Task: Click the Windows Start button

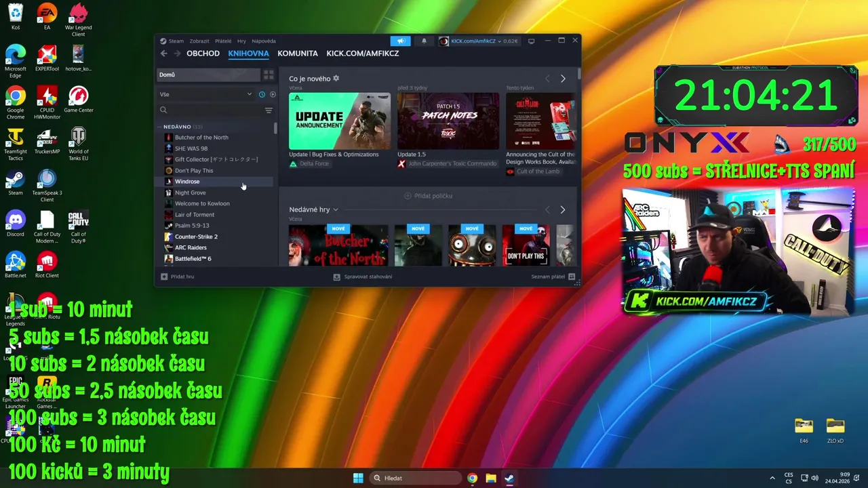Action: coord(358,478)
